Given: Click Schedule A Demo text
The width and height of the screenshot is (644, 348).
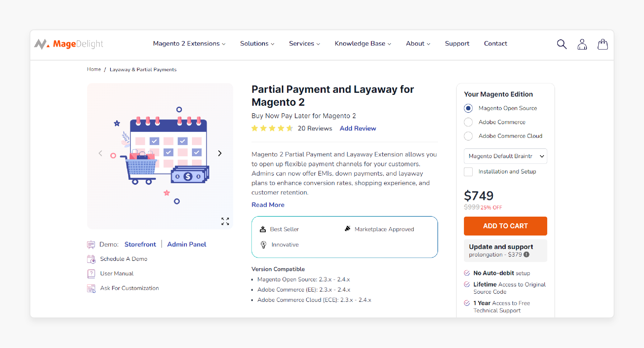Looking at the screenshot, I should (123, 259).
